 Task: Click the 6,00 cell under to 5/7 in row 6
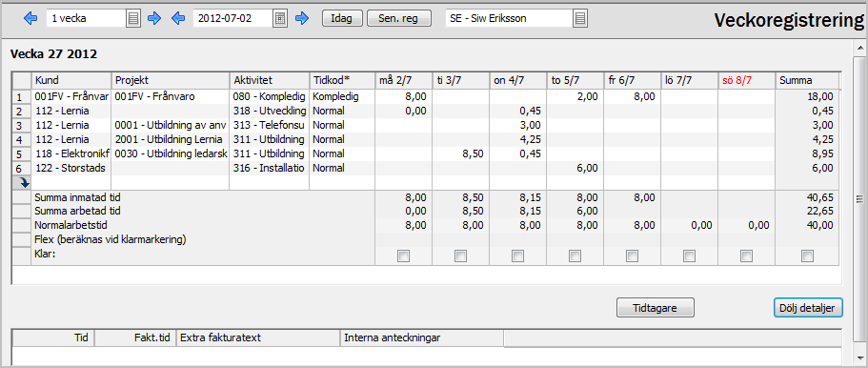[x=575, y=168]
